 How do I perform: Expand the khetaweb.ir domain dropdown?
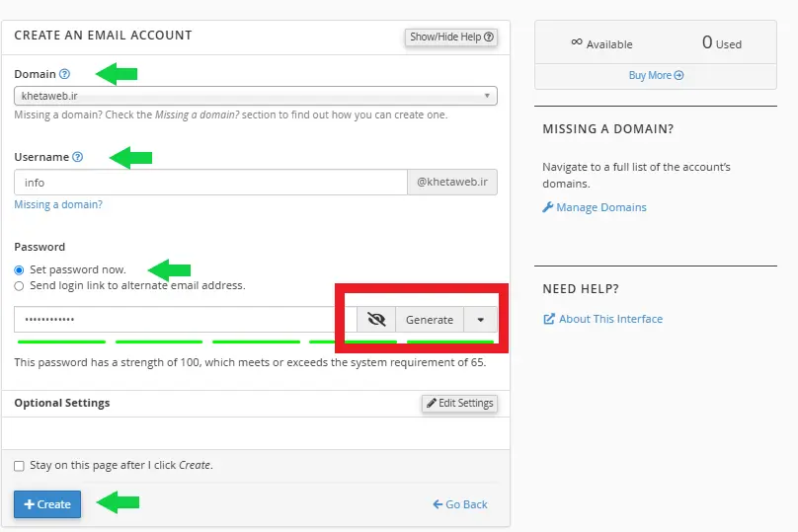256,96
